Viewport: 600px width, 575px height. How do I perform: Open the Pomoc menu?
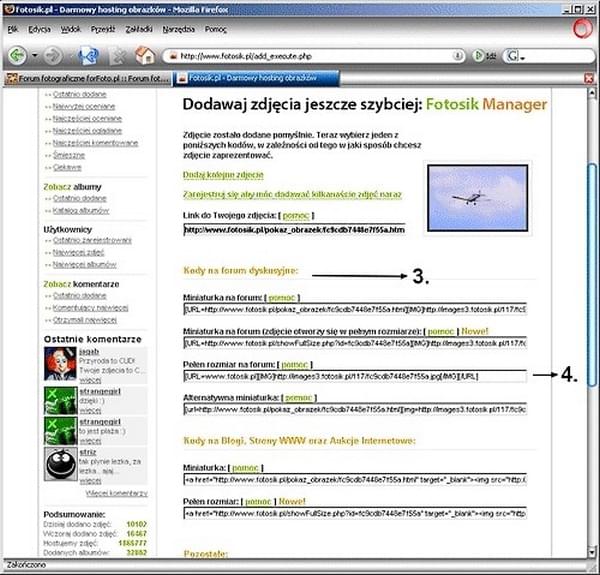[215, 29]
